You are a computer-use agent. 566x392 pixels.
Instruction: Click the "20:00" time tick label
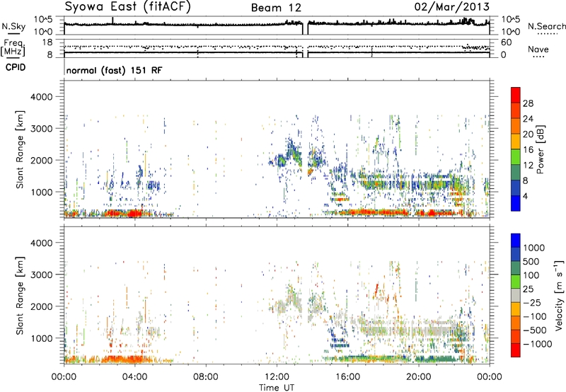pyautogui.click(x=418, y=377)
